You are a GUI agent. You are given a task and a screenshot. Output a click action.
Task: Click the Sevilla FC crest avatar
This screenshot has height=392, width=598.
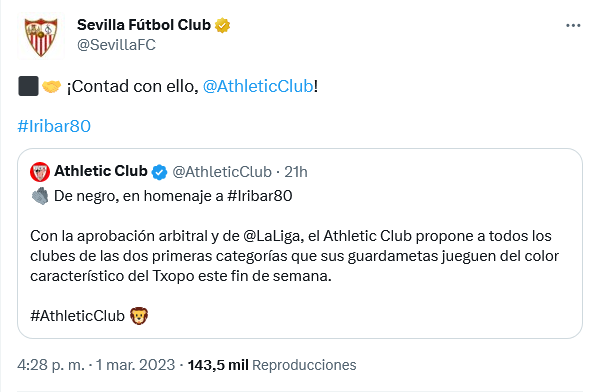[41, 37]
